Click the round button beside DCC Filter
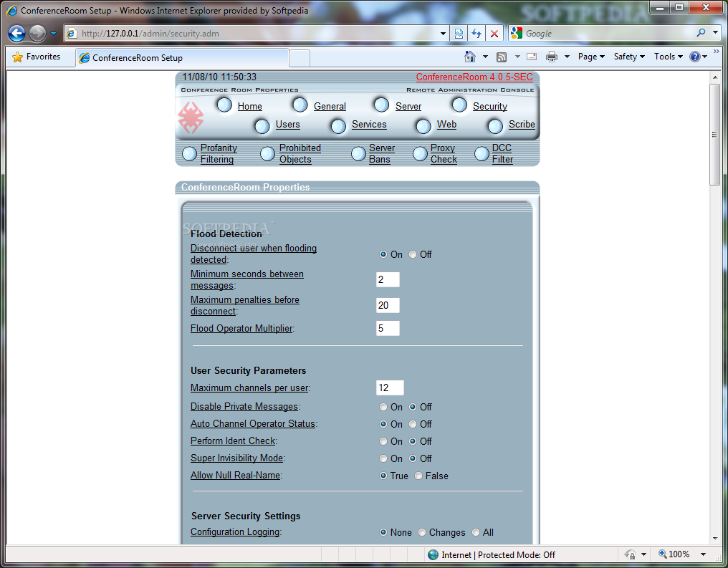Image resolution: width=728 pixels, height=568 pixels. click(x=482, y=153)
